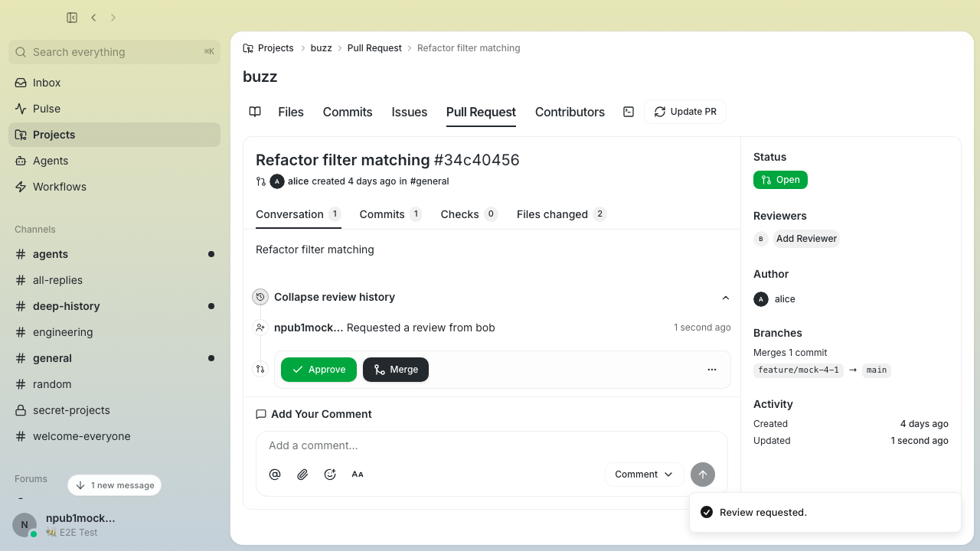
Task: Click the #general channel link in header
Action: 430,181
